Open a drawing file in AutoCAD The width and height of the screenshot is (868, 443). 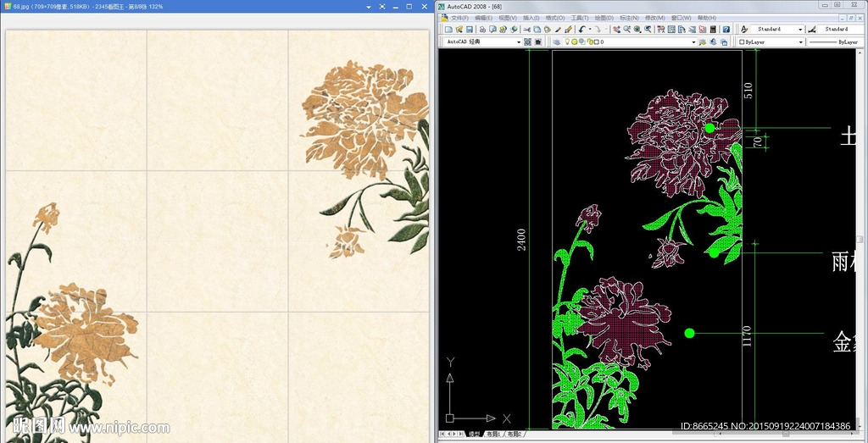[459, 30]
